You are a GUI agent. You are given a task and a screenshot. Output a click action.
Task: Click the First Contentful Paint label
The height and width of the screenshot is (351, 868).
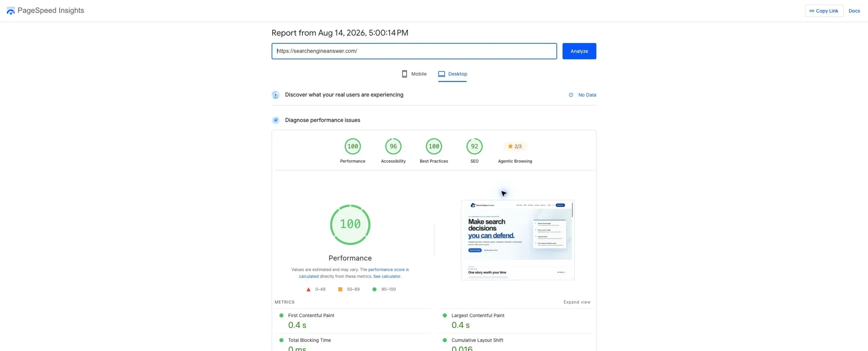(311, 315)
